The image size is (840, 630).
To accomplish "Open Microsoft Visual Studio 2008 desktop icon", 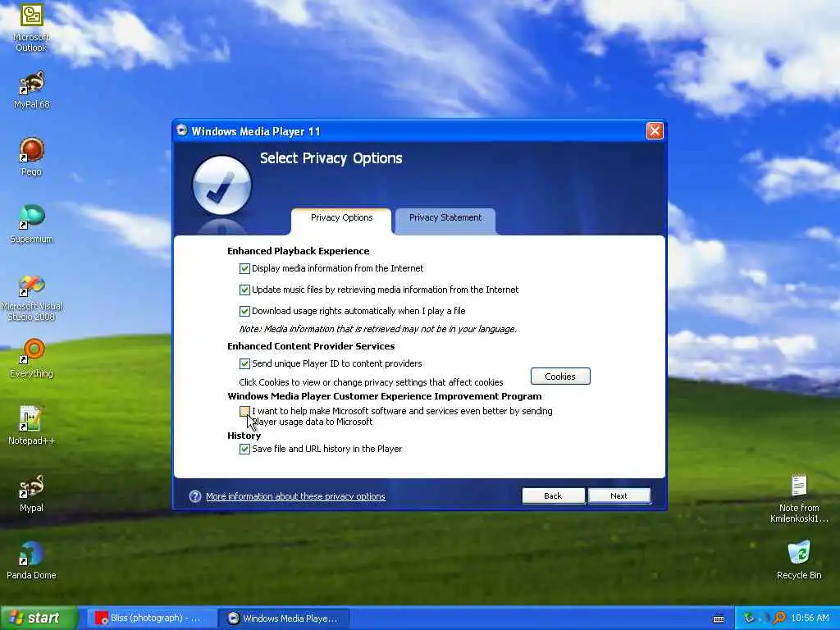I will coord(31,298).
